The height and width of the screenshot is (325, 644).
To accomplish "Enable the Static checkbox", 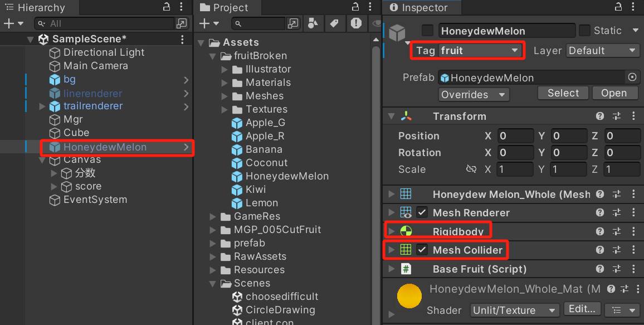I will point(584,31).
